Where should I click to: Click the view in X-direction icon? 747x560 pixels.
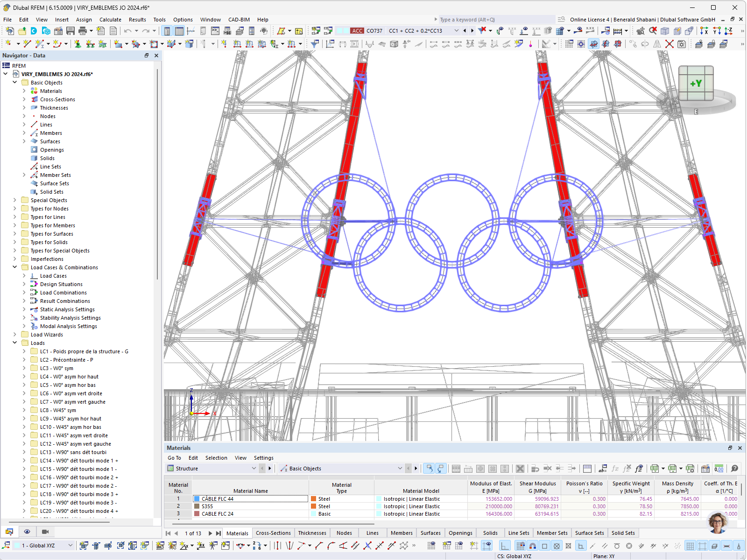point(704,31)
